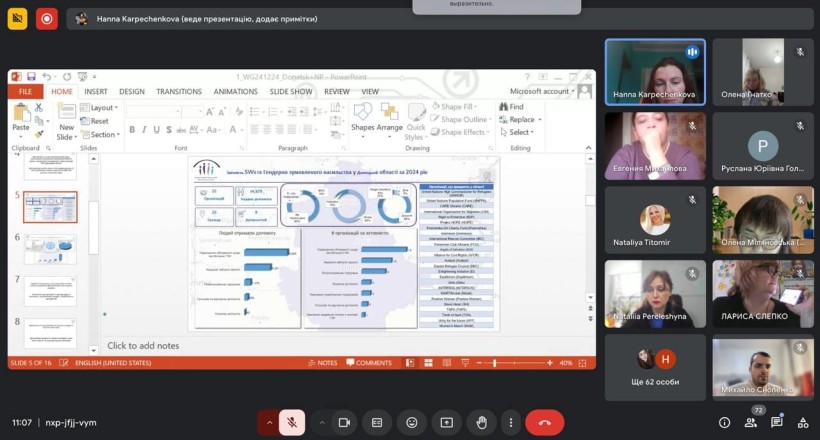Screen dimensions: 820x440
Task: Select slide 7 thumbnail
Action: (x=50, y=291)
